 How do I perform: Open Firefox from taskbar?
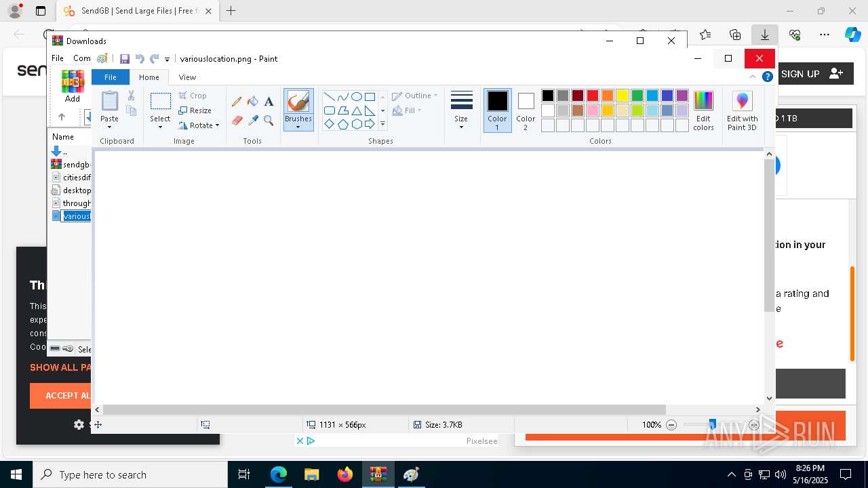pyautogui.click(x=345, y=474)
